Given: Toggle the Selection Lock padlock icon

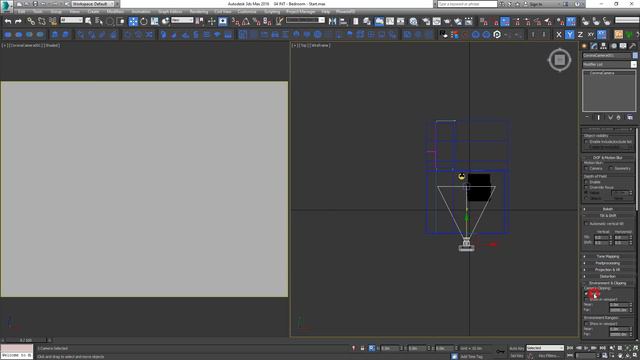Looking at the screenshot, I should tap(362, 348).
